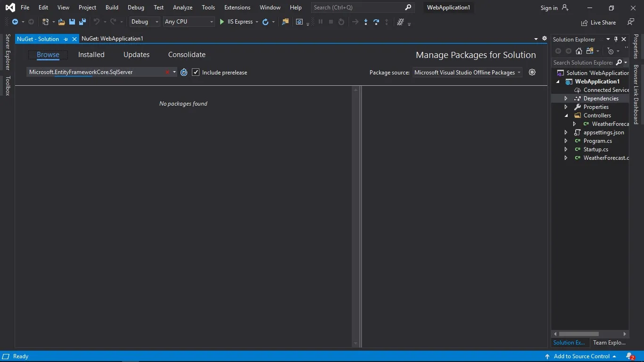Expand the Program.cs node

[566, 141]
